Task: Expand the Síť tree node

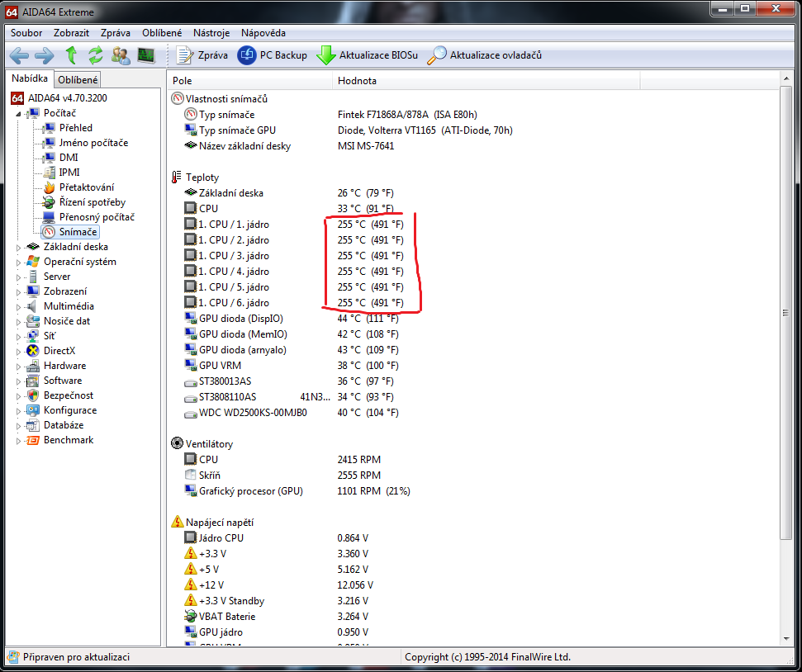Action: (18, 337)
